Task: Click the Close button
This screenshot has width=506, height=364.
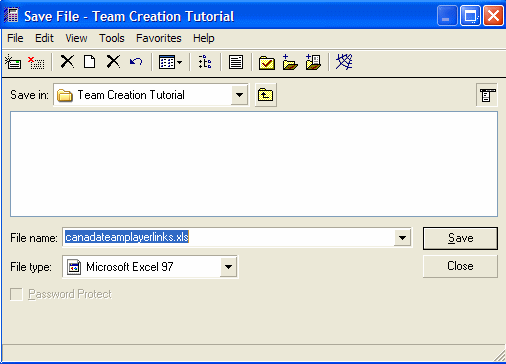Action: point(460,266)
